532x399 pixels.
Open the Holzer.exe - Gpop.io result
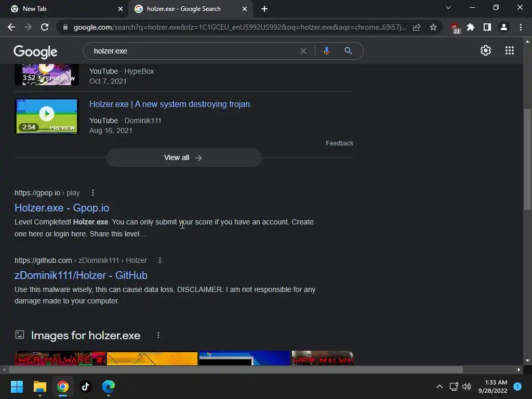(62, 208)
